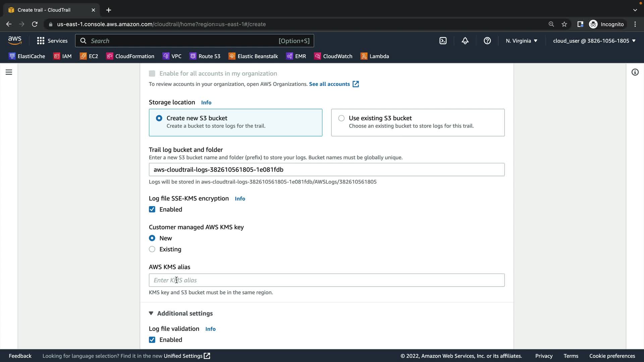This screenshot has width=644, height=362.
Task: Click the See all accounts link
Action: tap(329, 84)
